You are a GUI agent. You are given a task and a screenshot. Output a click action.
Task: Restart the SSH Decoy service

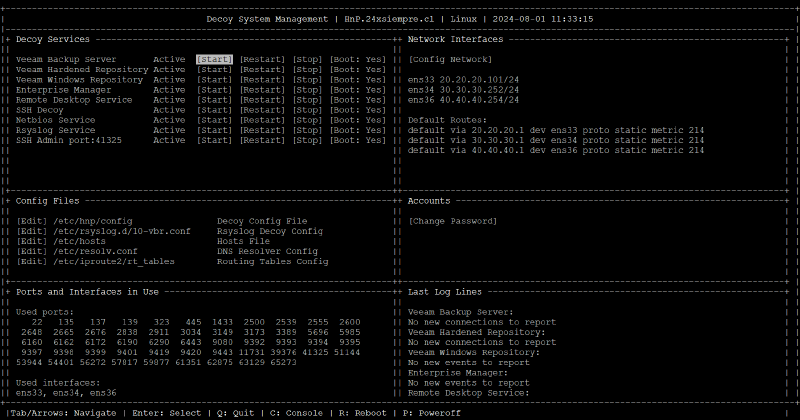click(x=262, y=110)
